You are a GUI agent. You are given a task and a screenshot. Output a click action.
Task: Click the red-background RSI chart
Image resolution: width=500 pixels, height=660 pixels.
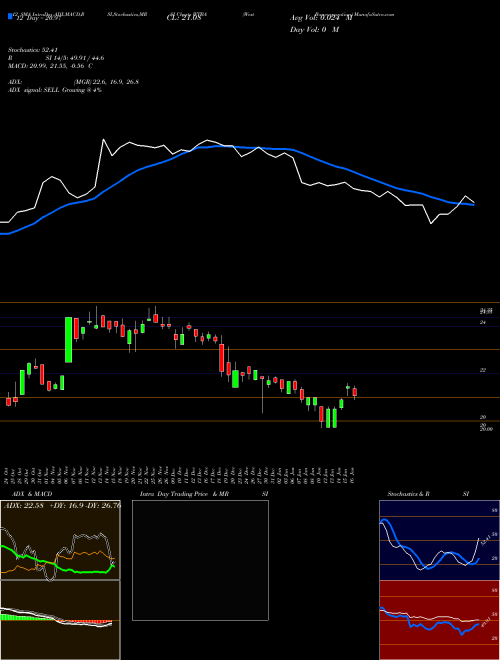(439, 620)
